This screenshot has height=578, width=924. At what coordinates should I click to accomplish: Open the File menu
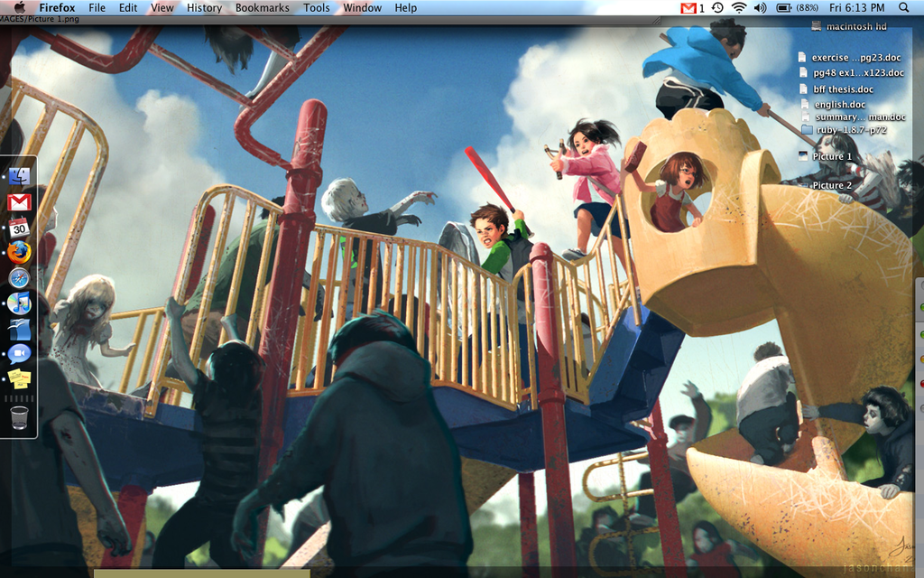(x=97, y=7)
